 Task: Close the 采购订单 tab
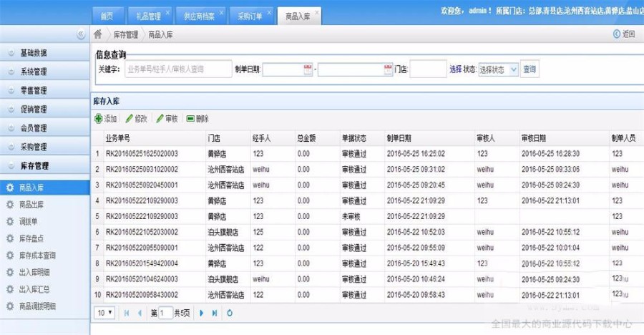269,13
